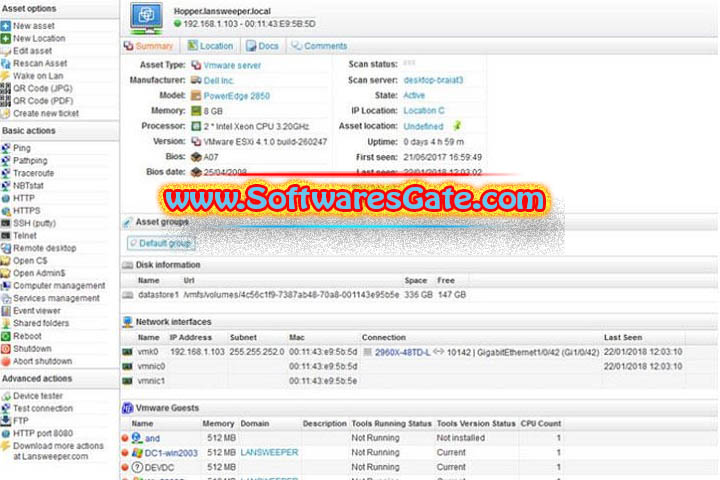Click the QR Code (JPG) icon
This screenshot has width=720, height=480.
pyautogui.click(x=6, y=88)
